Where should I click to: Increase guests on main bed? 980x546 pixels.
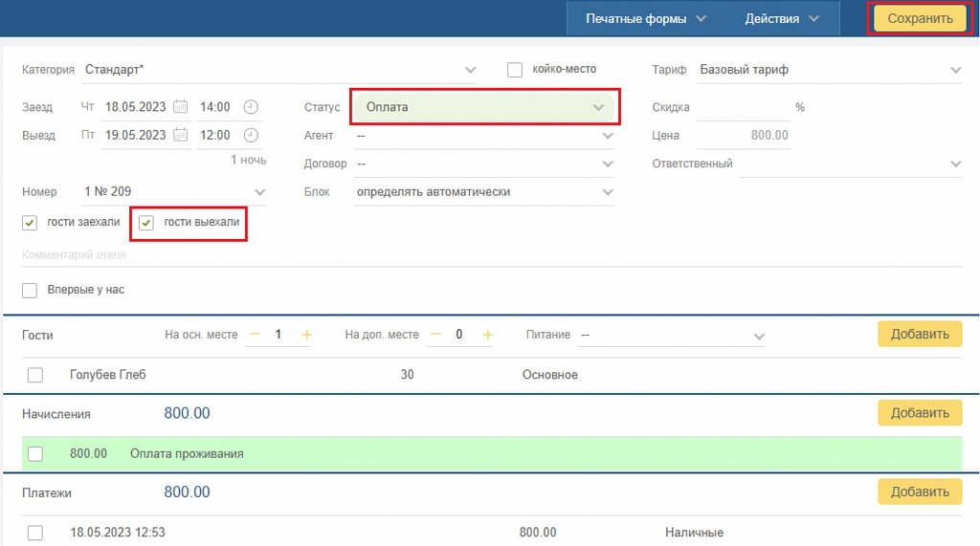click(307, 335)
